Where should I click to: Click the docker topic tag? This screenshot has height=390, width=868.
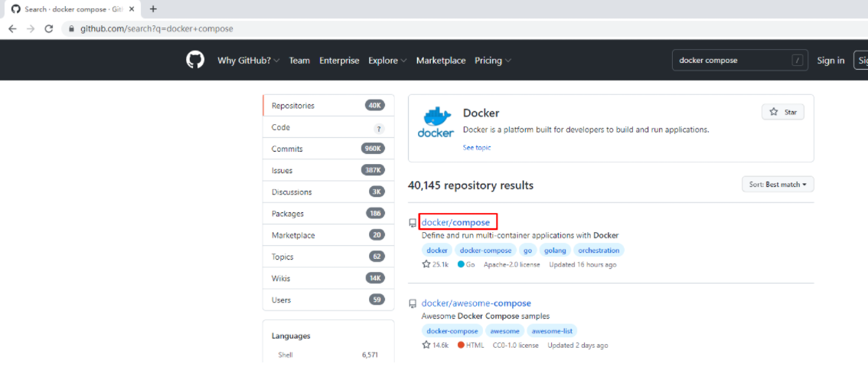437,251
